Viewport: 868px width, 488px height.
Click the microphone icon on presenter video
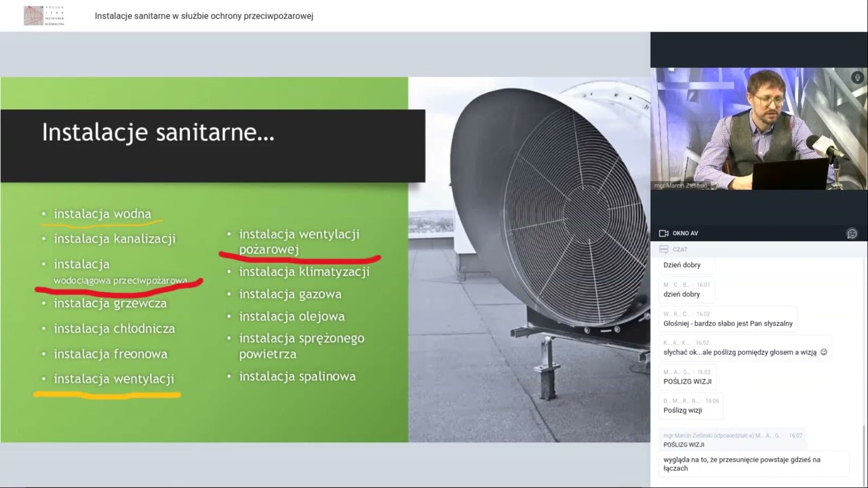(x=857, y=78)
